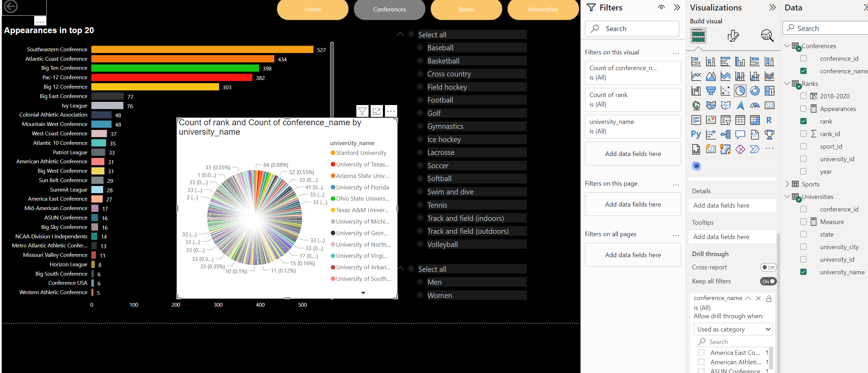Uncheck the rank field checkbox
Screen dimensions: 868x373
[803, 121]
